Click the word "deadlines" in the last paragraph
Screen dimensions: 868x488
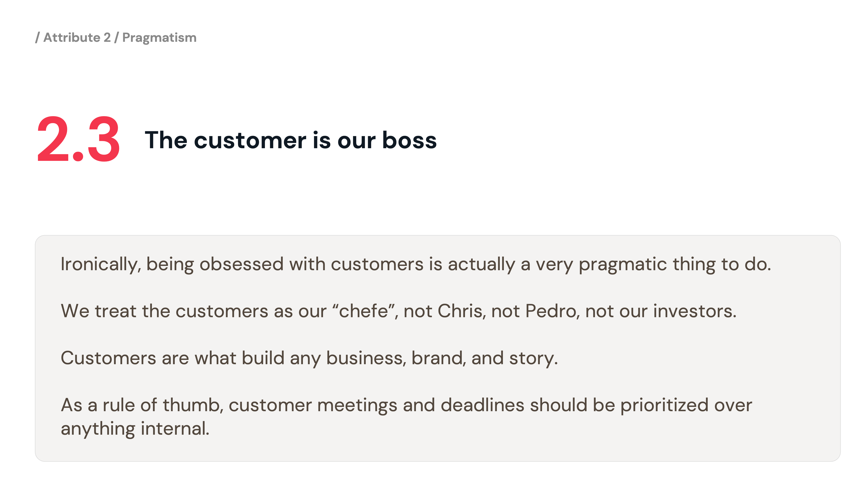tap(482, 405)
